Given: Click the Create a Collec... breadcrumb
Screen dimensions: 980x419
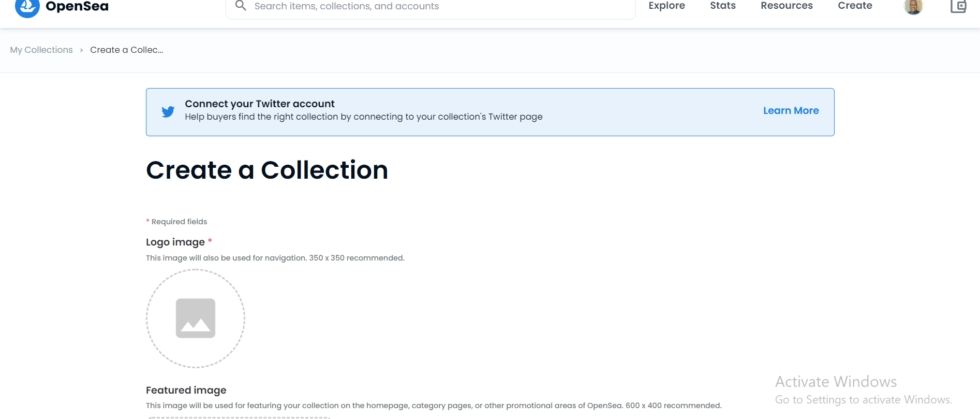Looking at the screenshot, I should click(x=127, y=50).
